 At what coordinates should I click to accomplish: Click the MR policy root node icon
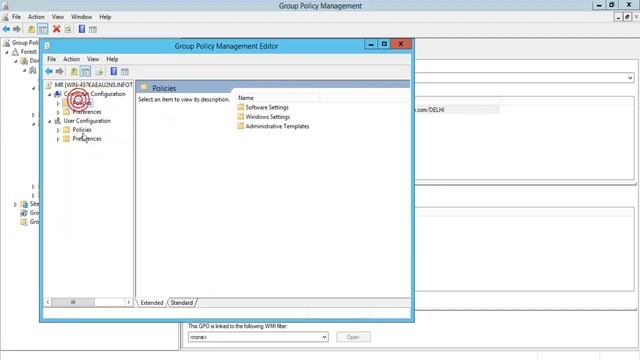pos(49,85)
